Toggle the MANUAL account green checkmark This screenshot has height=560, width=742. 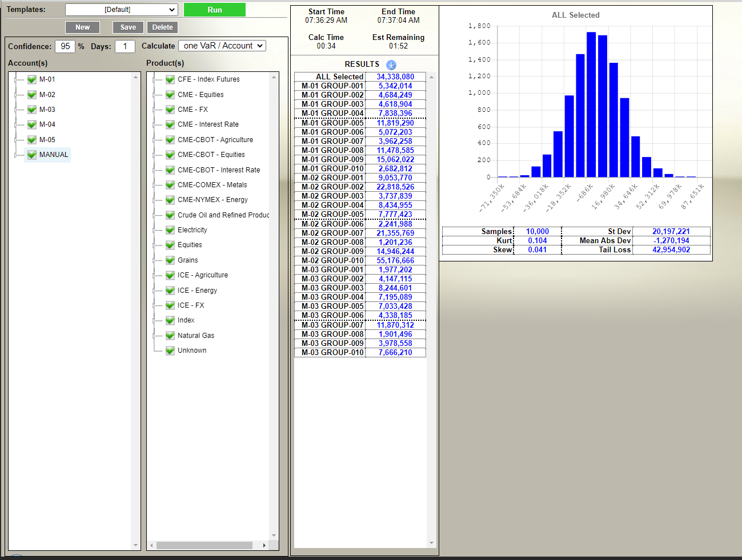32,155
